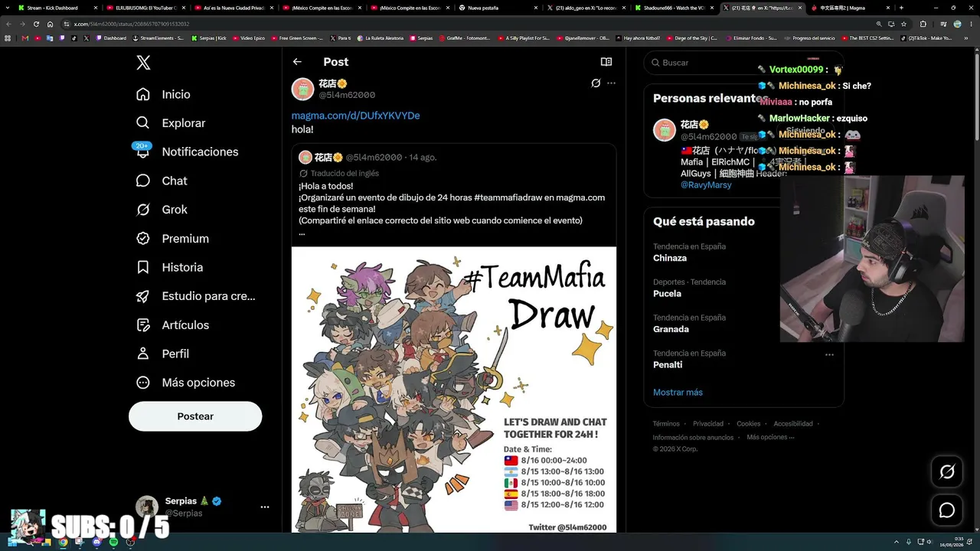980x551 pixels.
Task: Click the Cookies footer link
Action: [749, 424]
